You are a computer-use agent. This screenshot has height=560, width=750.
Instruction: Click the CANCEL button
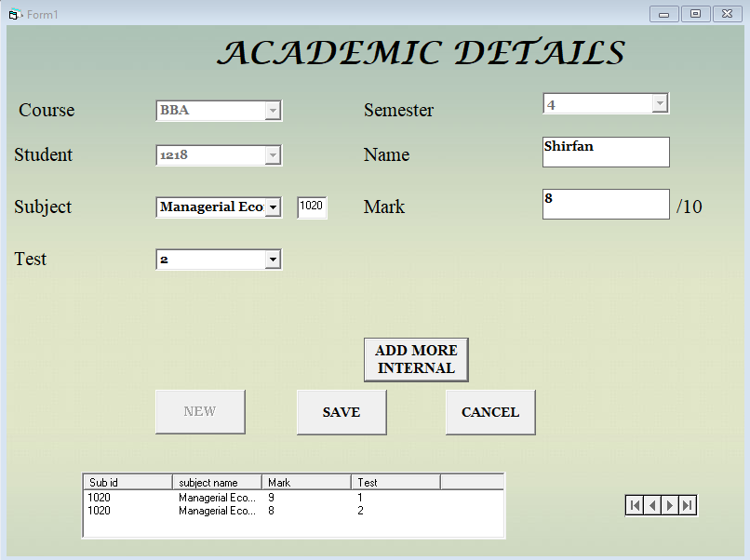(x=489, y=411)
